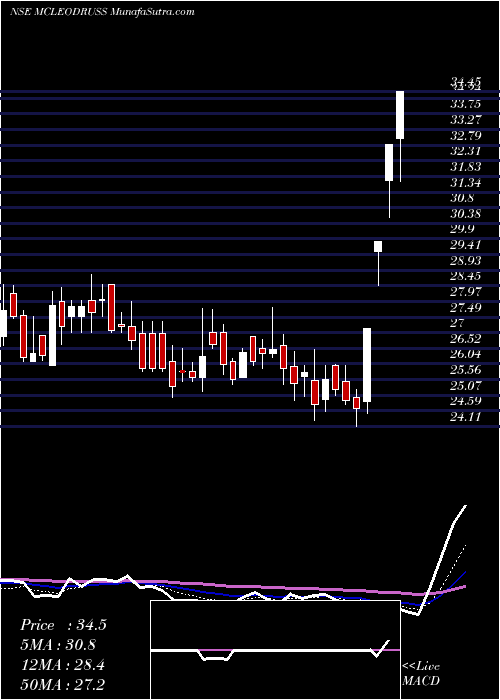Click the 25.07 price axis label

click(466, 385)
